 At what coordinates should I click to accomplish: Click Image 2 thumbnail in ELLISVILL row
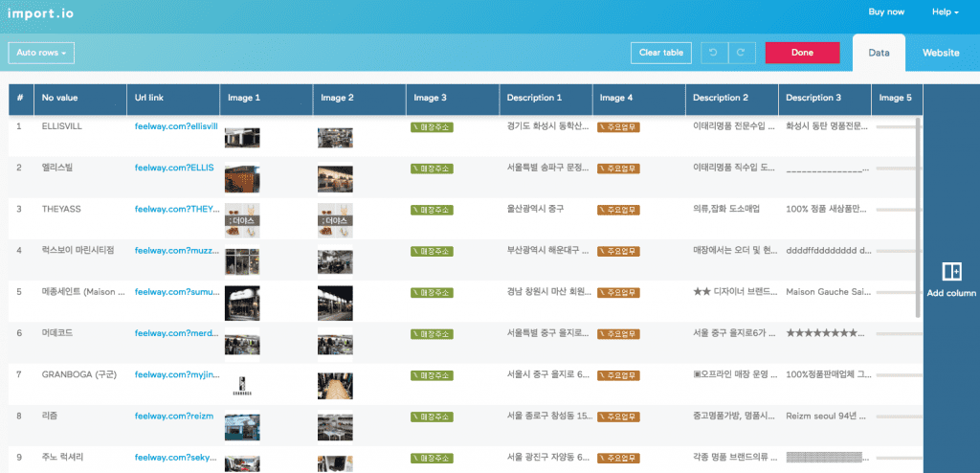click(335, 138)
